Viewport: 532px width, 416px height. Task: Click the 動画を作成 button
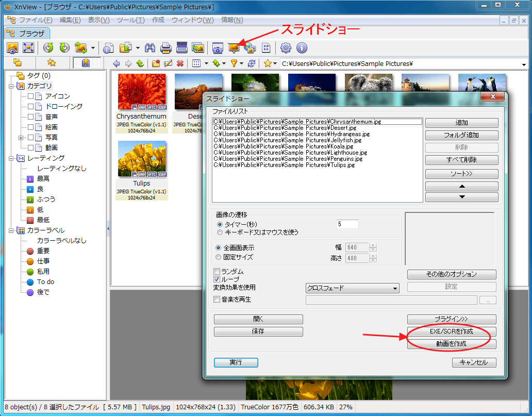coord(452,344)
